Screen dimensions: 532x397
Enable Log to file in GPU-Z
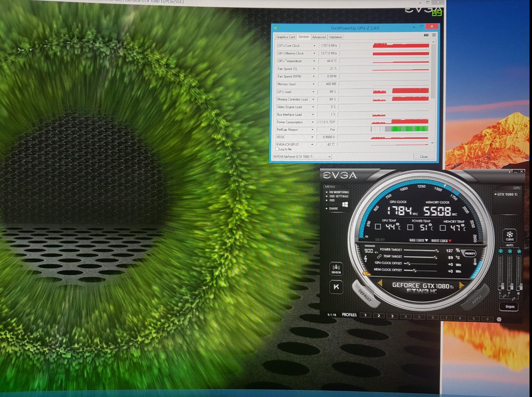coord(277,149)
